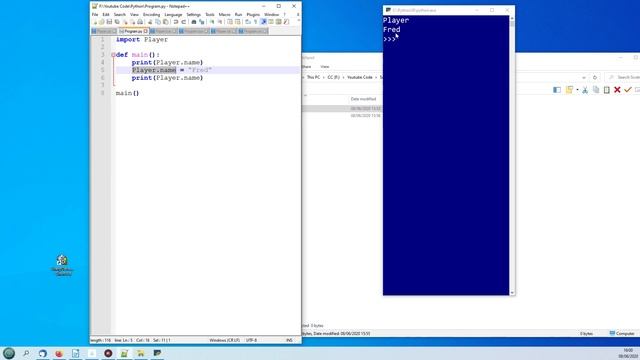Expand the toolbar overflow arrow at Notepad++ right edge
This screenshot has height=360, width=640.
point(298,20)
